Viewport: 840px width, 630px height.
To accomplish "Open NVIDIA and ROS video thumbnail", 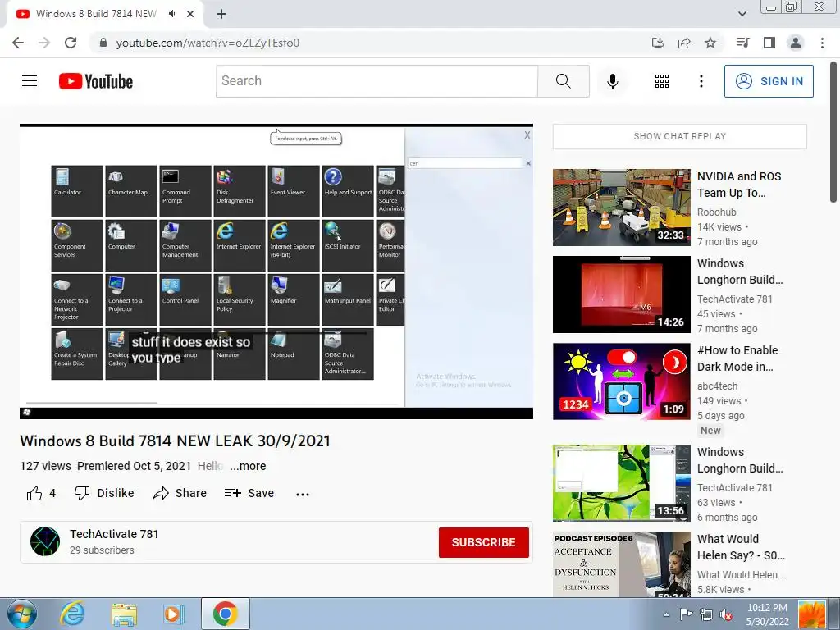I will (622, 208).
